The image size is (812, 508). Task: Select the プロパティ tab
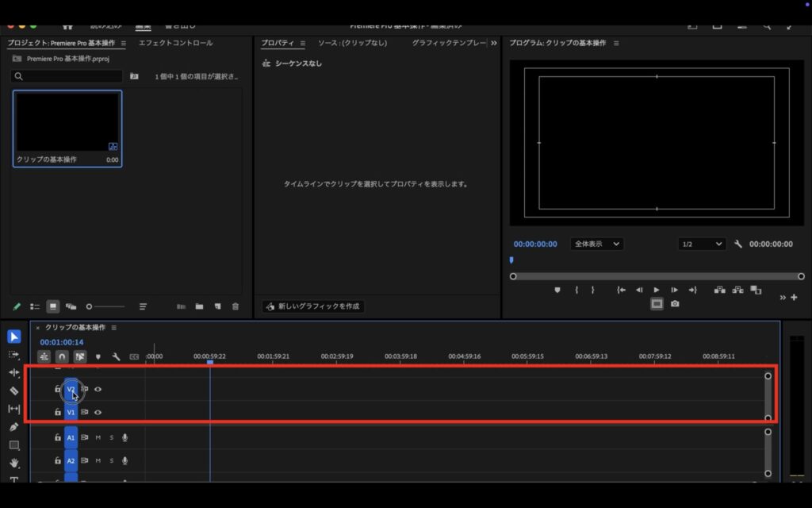coord(277,43)
